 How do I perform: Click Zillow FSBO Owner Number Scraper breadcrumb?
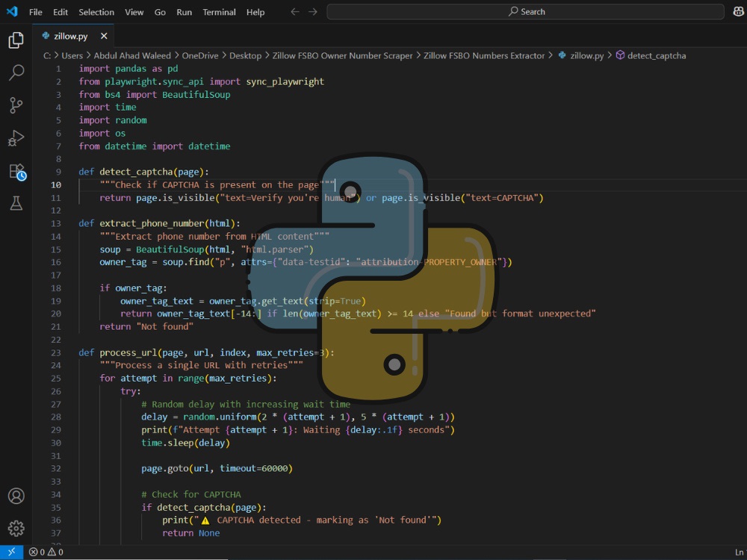click(342, 55)
